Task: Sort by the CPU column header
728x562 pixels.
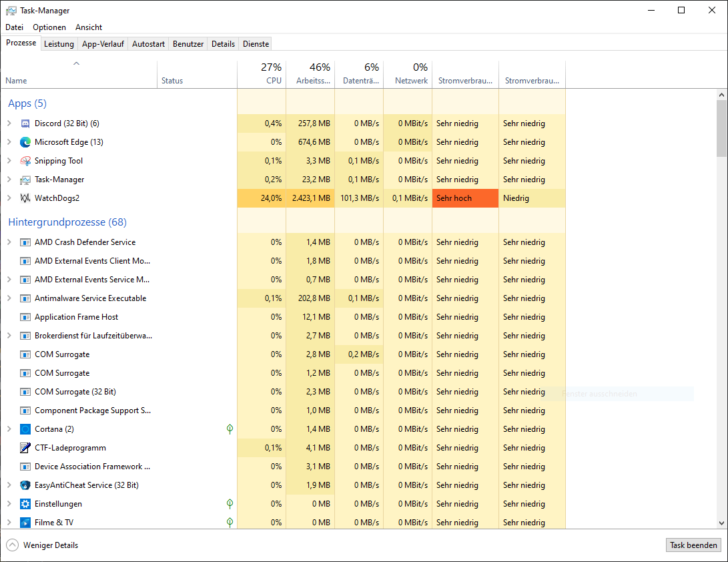Action: [262, 74]
